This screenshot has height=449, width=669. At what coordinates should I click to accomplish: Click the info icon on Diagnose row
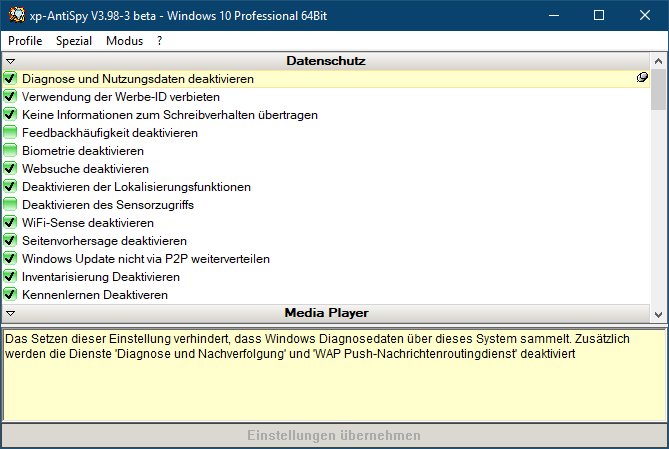point(642,78)
